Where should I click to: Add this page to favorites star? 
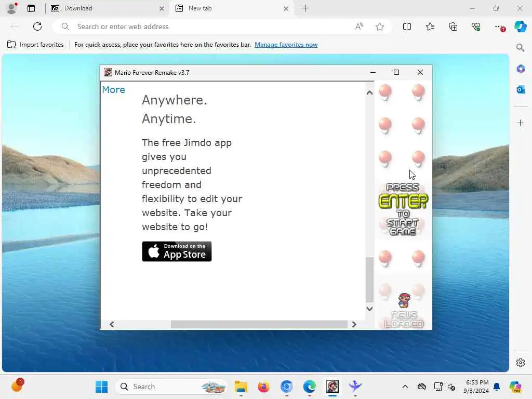[x=380, y=26]
